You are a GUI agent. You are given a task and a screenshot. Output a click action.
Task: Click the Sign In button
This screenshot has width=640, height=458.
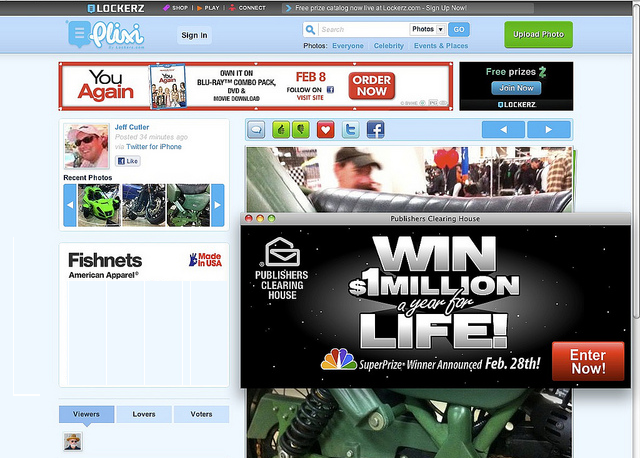(x=194, y=35)
